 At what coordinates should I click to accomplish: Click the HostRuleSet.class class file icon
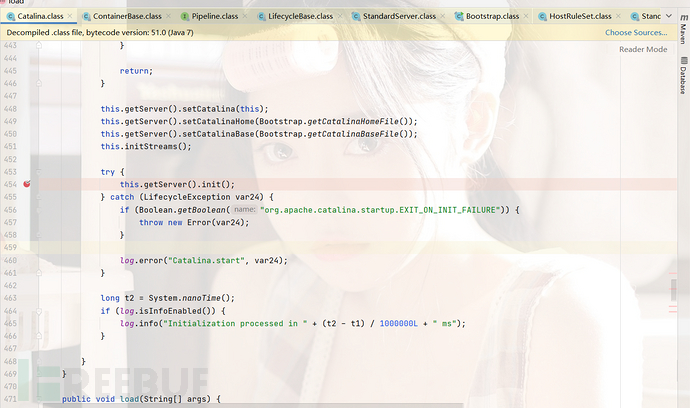click(x=543, y=16)
